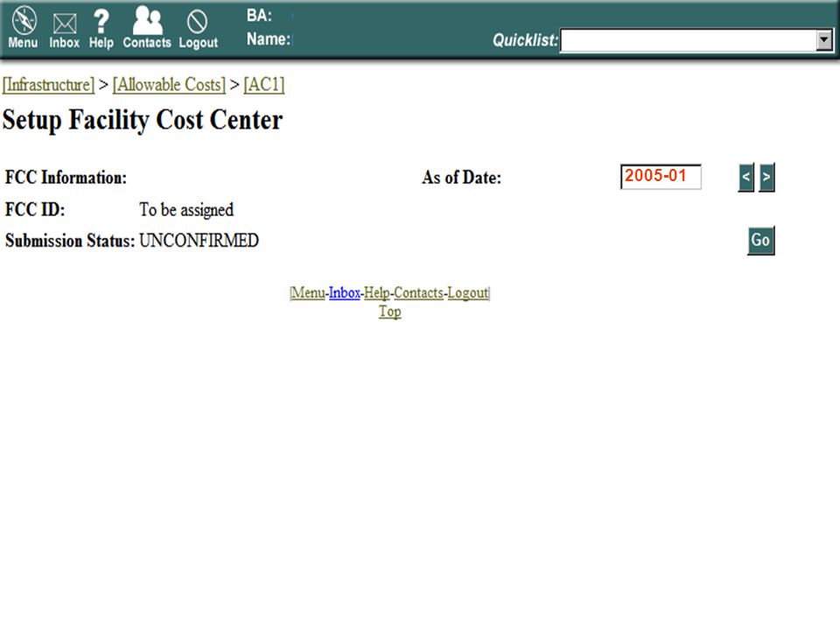The image size is (840, 630).
Task: Select the 'To be assigned' FCC ID text
Action: coord(186,209)
